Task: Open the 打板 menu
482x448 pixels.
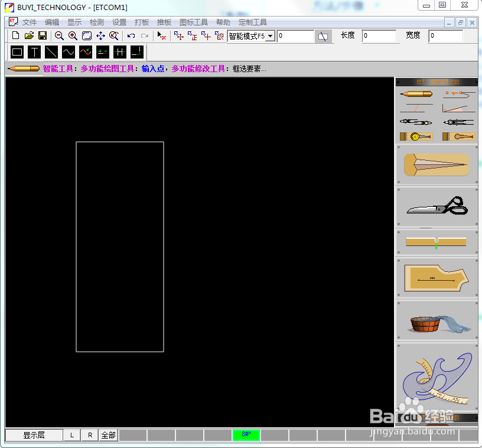Action: point(142,22)
